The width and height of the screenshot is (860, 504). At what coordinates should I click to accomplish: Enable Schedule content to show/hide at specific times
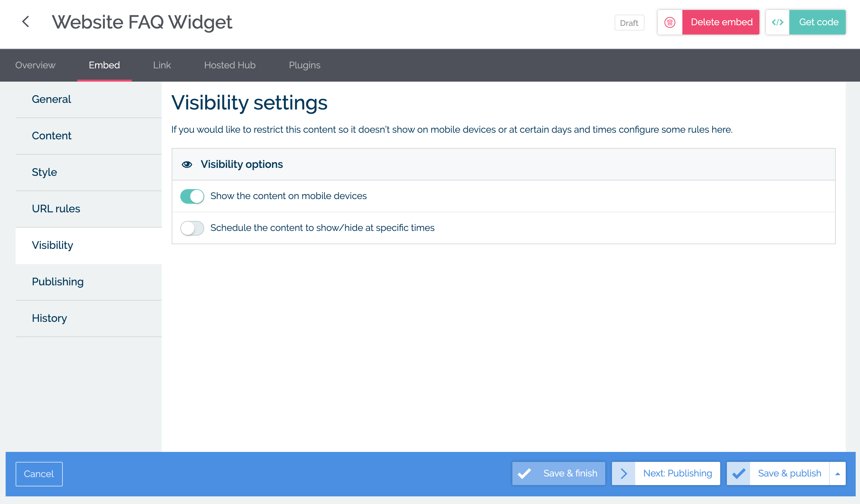coord(193,227)
